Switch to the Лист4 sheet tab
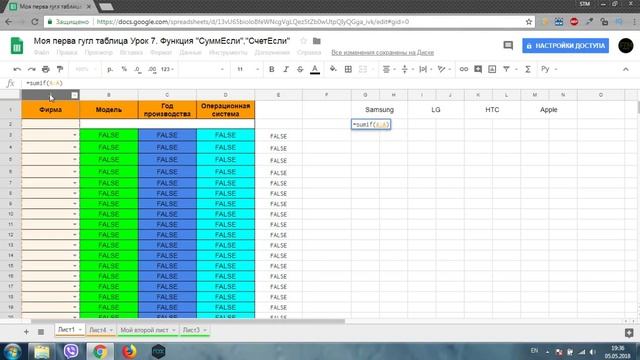 (x=98, y=330)
